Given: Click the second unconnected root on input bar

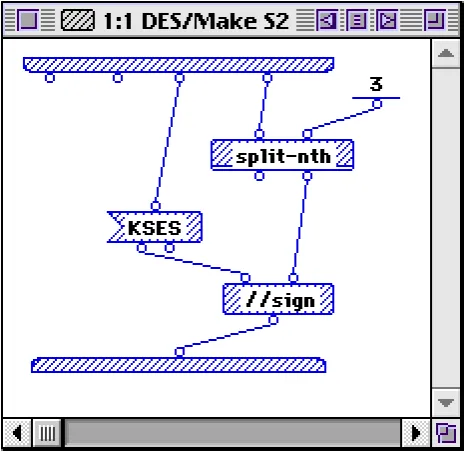Looking at the screenshot, I should pyautogui.click(x=117, y=78).
